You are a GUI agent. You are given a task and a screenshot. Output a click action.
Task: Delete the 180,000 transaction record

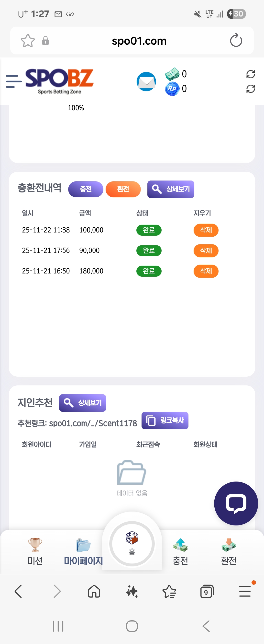206,271
